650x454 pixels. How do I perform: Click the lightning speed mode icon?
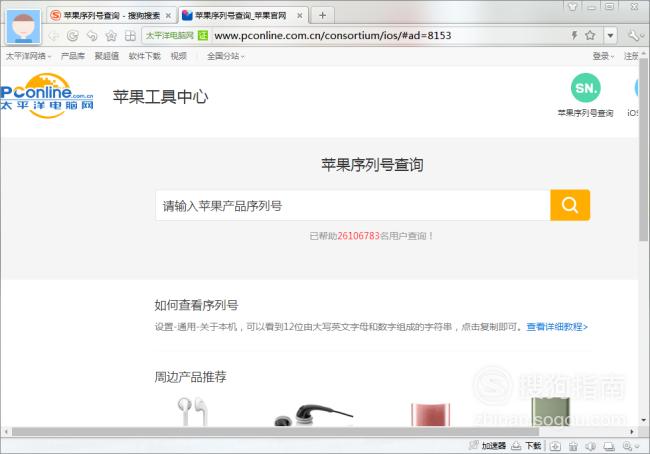click(x=575, y=36)
